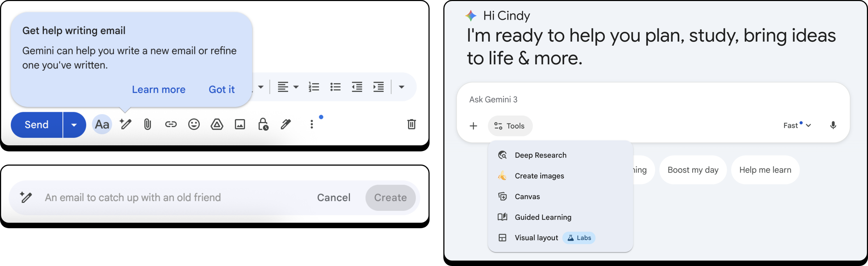Click the Labs badge
This screenshot has width=868, height=266.
point(579,238)
